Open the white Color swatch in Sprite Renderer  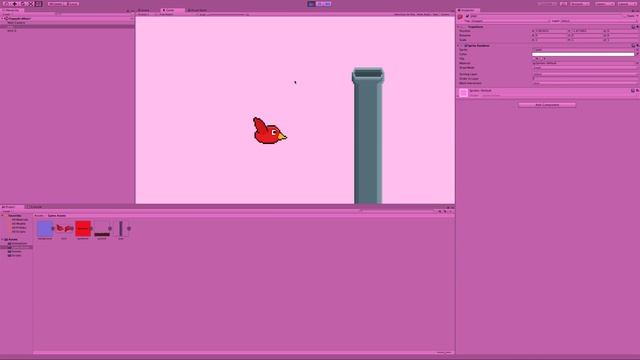pyautogui.click(x=583, y=54)
